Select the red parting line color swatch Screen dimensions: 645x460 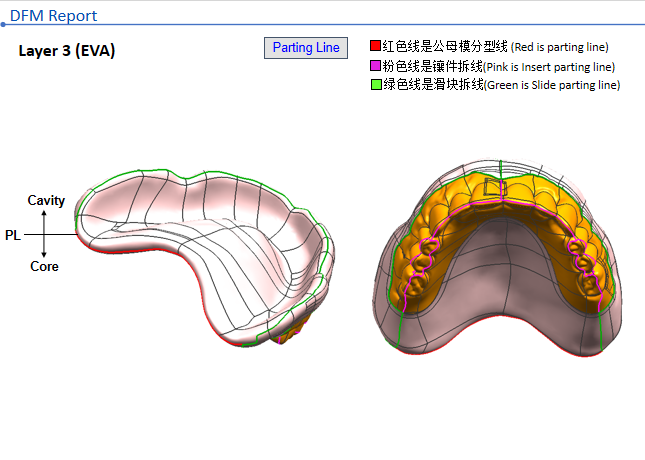point(376,47)
